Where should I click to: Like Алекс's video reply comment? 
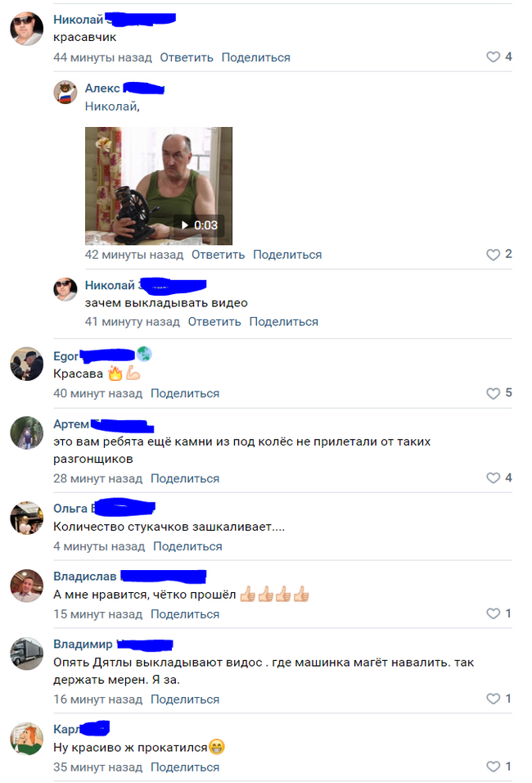pos(493,254)
